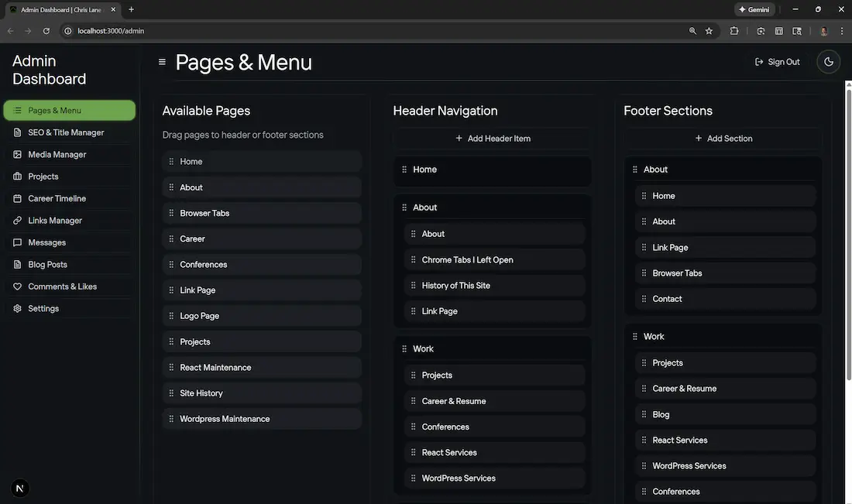Image resolution: width=852 pixels, height=504 pixels.
Task: Select Projects under header Work group
Action: pos(494,375)
